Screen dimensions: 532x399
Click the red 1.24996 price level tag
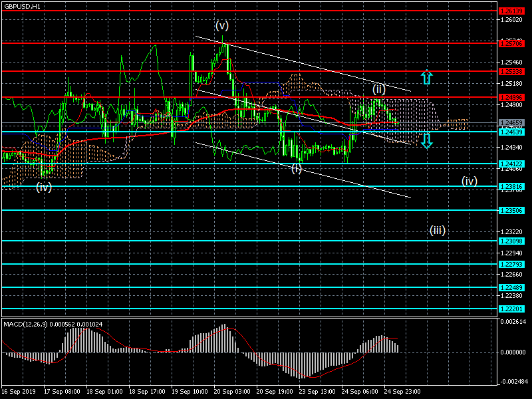511,97
